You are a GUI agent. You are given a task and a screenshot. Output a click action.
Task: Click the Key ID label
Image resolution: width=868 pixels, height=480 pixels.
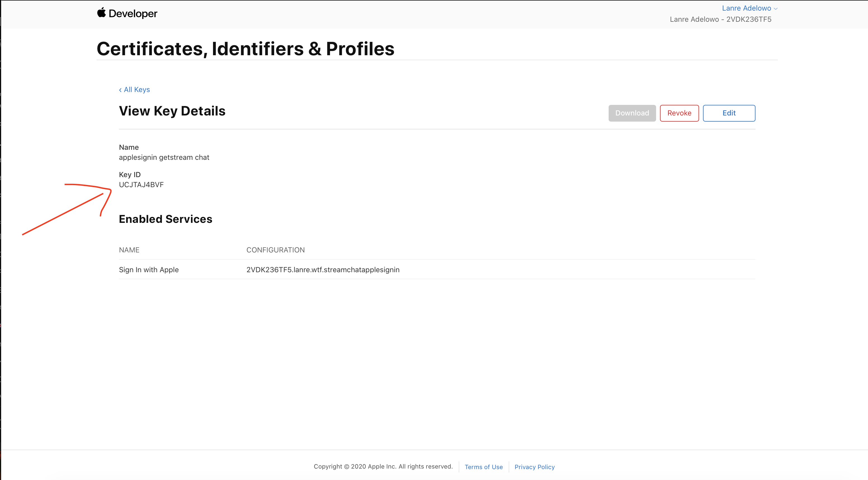pos(130,175)
